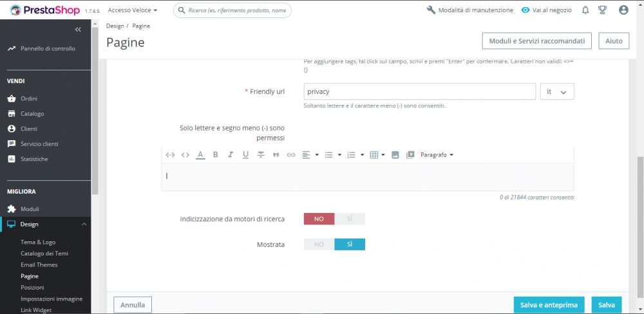Open the numbered list dropdown arrow
The width and height of the screenshot is (644, 314).
coord(362,155)
